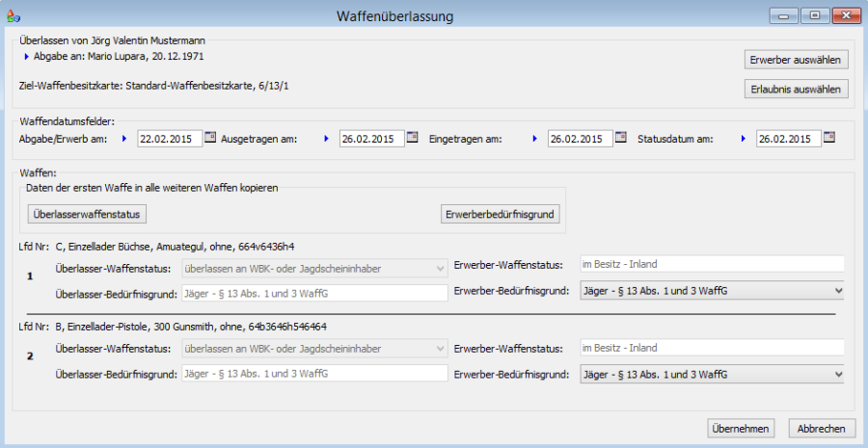Cancel dialog with Abbrechen button
868x448 pixels.
coord(822,428)
